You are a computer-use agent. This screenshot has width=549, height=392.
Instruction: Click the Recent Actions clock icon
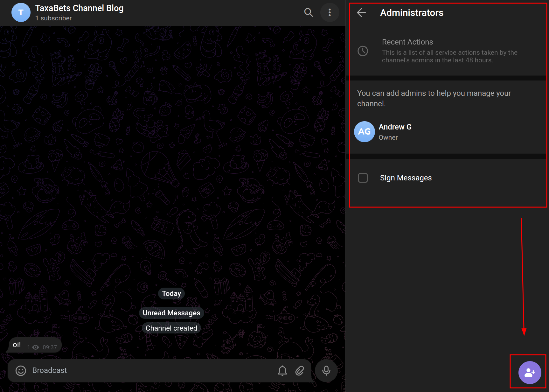363,51
